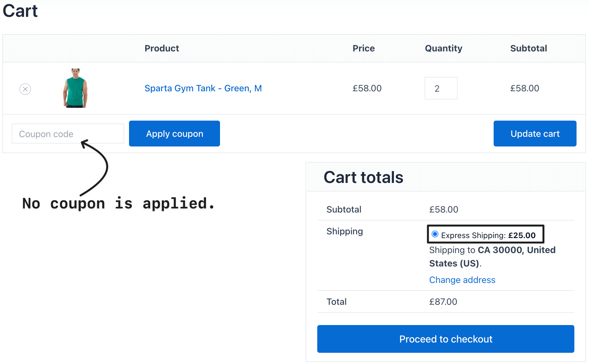
Task: Focus the quantity field showing 2
Action: coord(441,88)
